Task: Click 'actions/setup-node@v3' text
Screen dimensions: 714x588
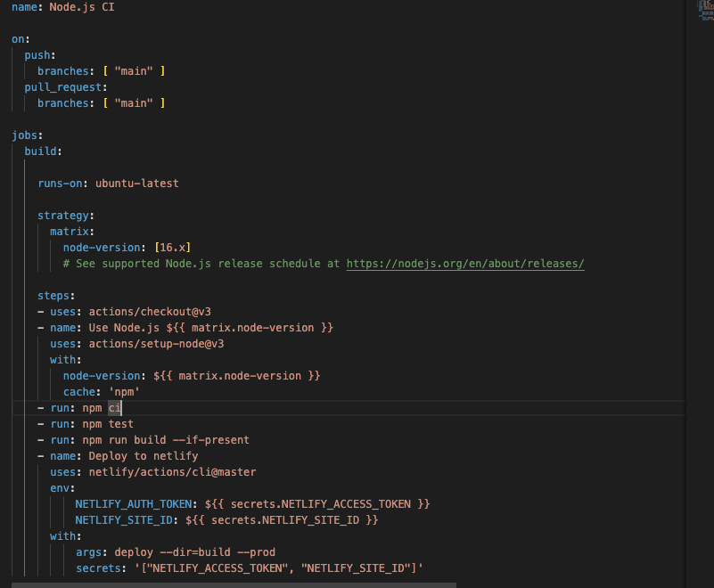Action: [x=156, y=344]
